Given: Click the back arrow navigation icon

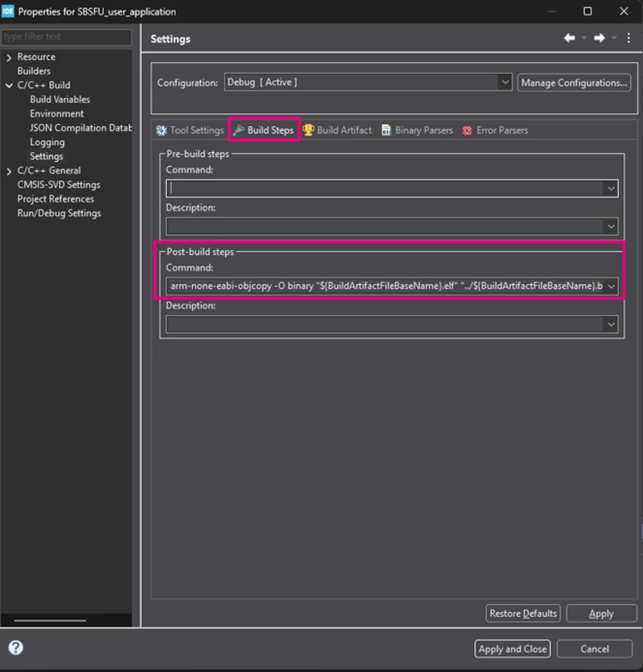Looking at the screenshot, I should (569, 38).
